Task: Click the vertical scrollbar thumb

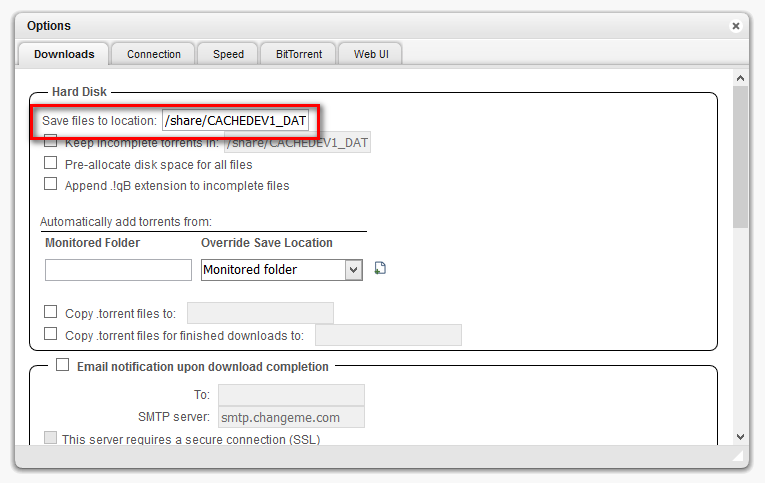Action: (740, 160)
